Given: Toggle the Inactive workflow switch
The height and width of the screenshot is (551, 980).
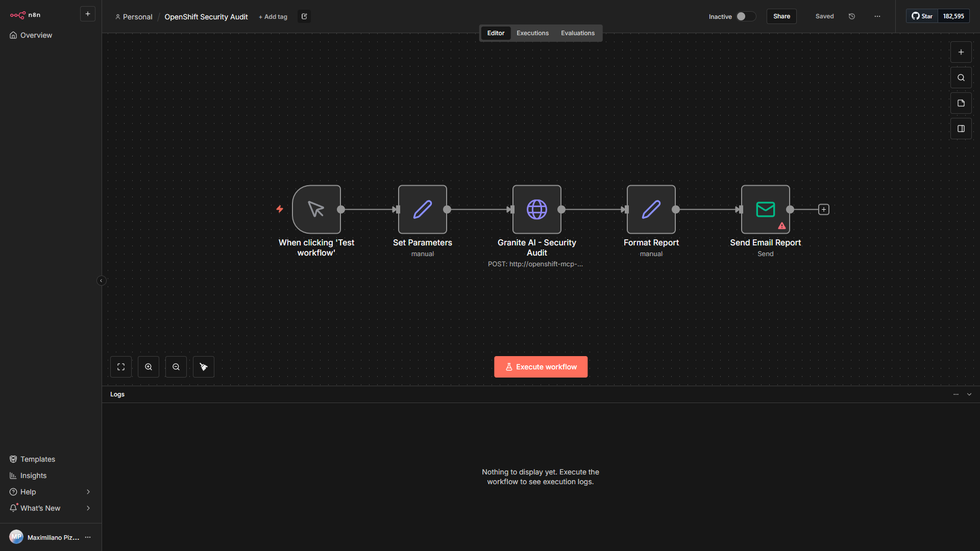Looking at the screenshot, I should [x=745, y=16].
